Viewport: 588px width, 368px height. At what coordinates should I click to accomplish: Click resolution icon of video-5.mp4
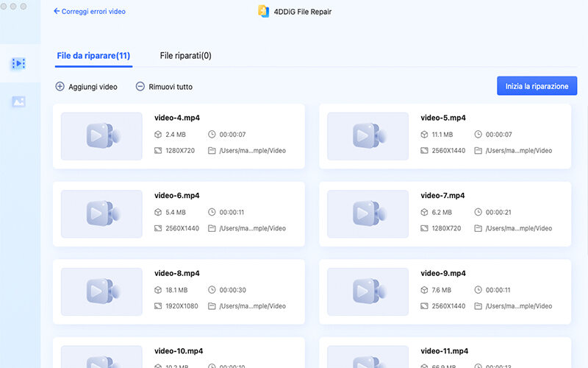pos(424,151)
